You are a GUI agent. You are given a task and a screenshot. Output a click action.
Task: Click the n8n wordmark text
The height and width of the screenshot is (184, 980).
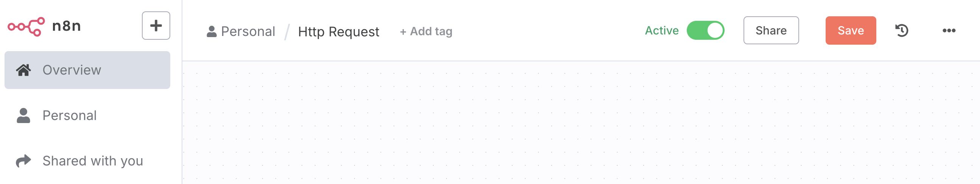[67, 26]
